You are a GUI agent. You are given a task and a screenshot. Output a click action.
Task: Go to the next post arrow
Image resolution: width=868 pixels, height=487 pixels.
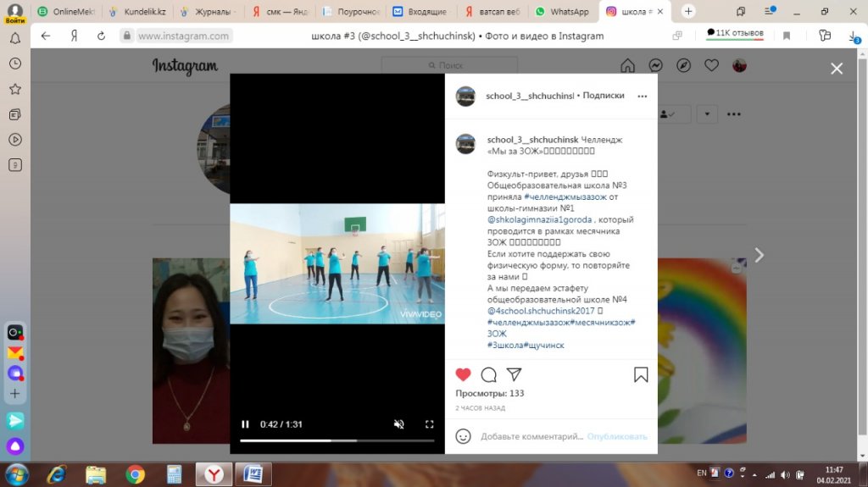tap(759, 255)
